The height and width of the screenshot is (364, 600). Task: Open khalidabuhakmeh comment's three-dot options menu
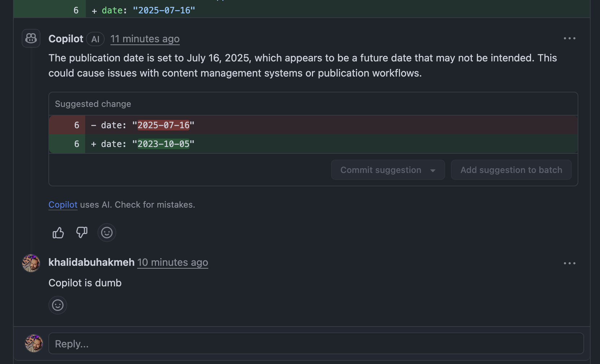(570, 263)
